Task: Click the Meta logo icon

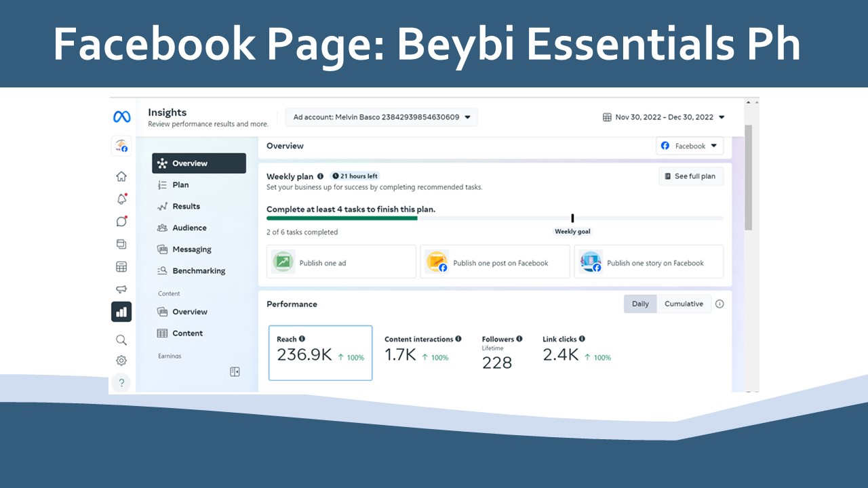Action: coord(121,117)
